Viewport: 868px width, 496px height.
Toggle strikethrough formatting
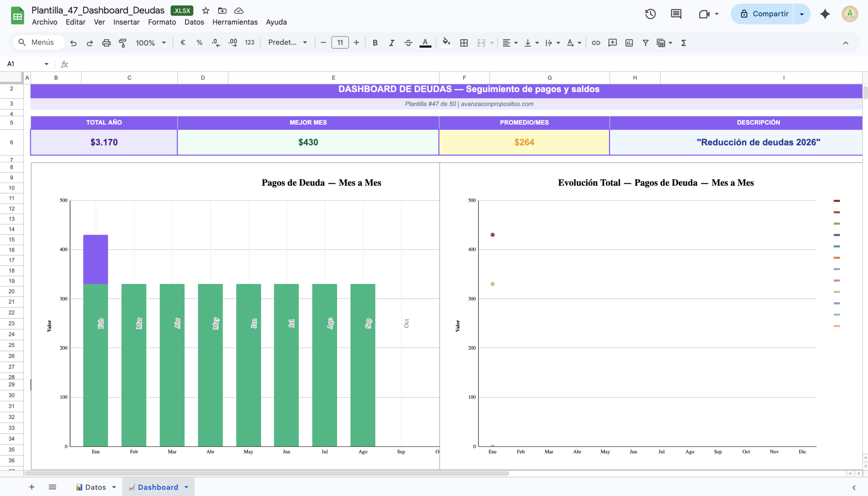tap(408, 43)
